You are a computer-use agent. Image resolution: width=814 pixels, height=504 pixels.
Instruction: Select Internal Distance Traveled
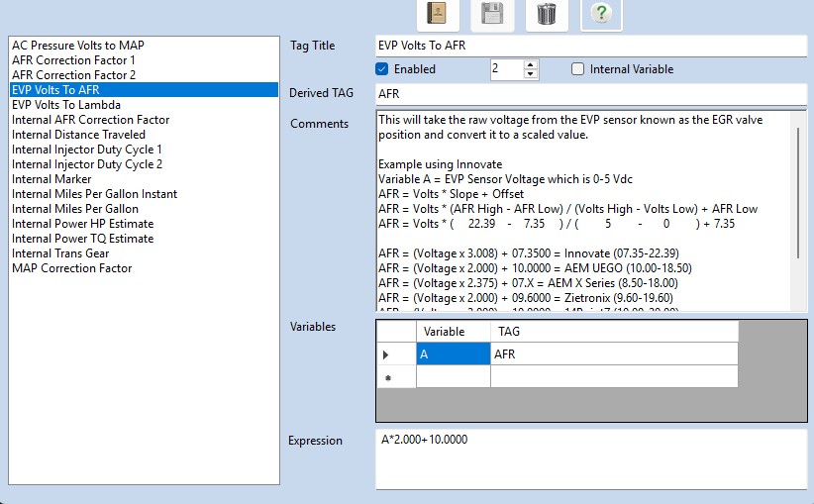(144, 135)
